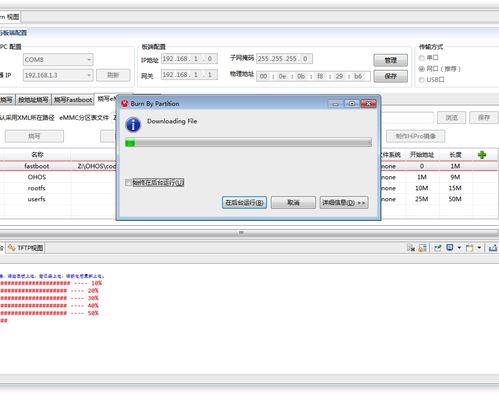The width and height of the screenshot is (499, 394).
Task: Enable the 始终在后台运行(U) checkbox
Action: click(x=128, y=182)
